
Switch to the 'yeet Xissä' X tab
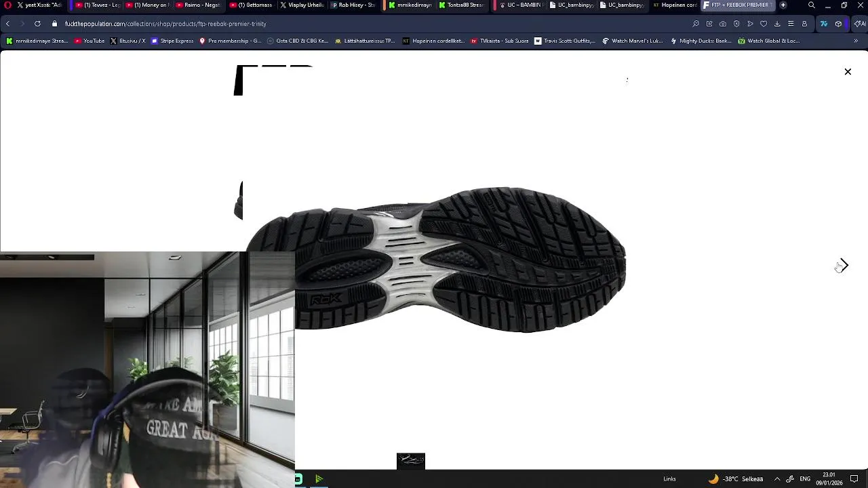(39, 5)
